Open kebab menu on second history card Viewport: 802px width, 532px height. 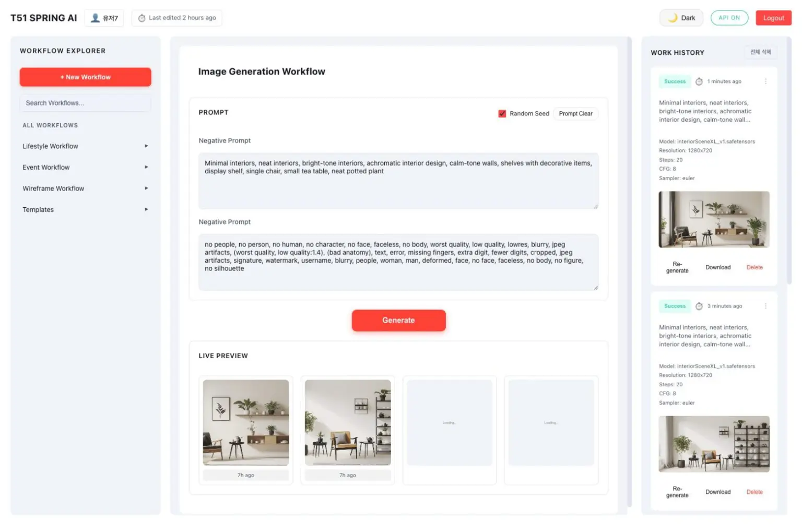coord(765,306)
